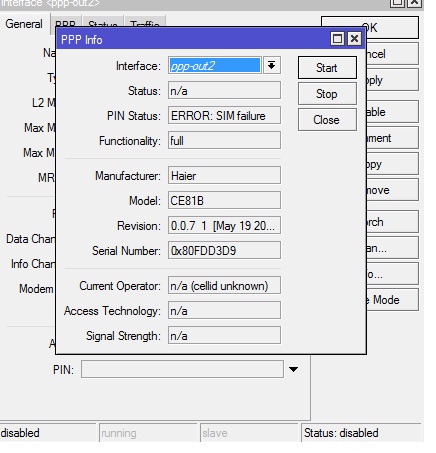The image size is (436, 453).
Task: Click the 'slave' status bar cell
Action: (x=249, y=433)
